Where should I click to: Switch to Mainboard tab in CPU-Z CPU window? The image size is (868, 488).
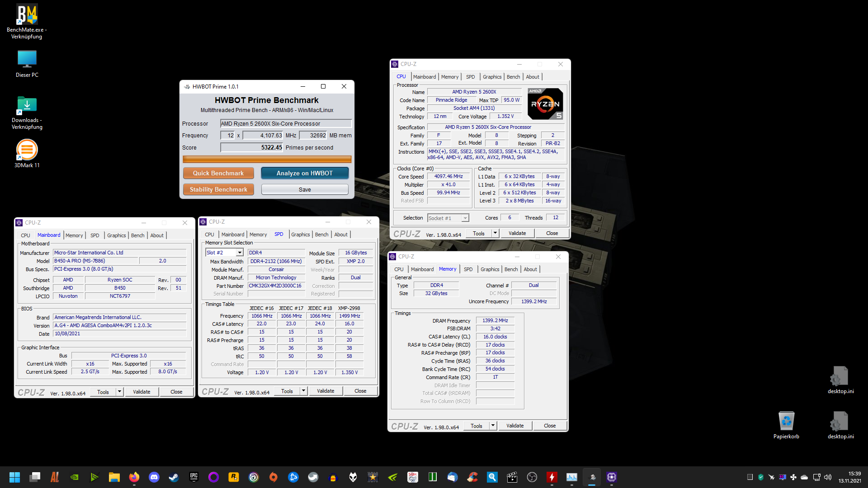pos(425,77)
